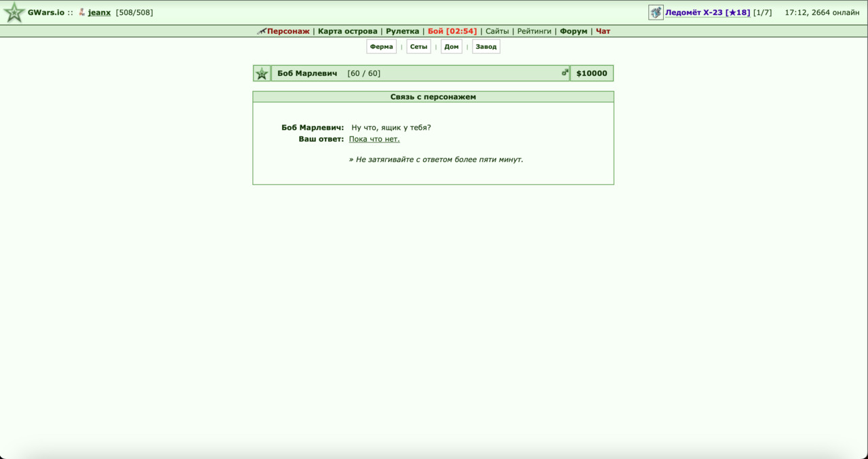Click the [60 / 60] health text
The image size is (868, 459).
tap(363, 73)
